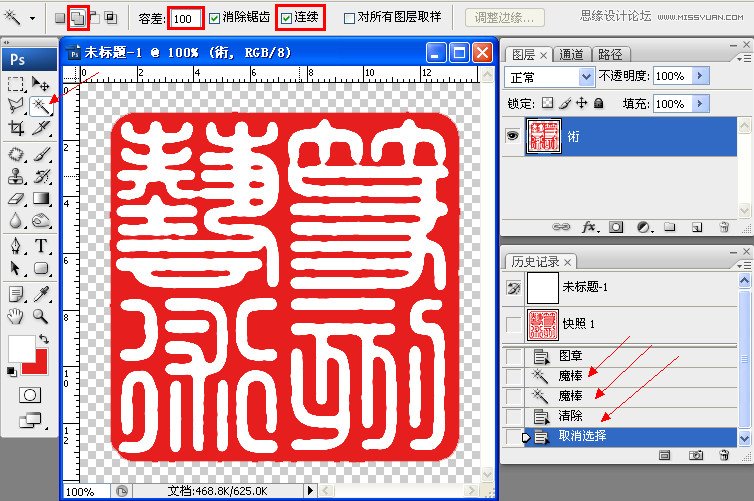Choose New Selection mode in options bar
The height and width of the screenshot is (501, 754).
pyautogui.click(x=60, y=18)
